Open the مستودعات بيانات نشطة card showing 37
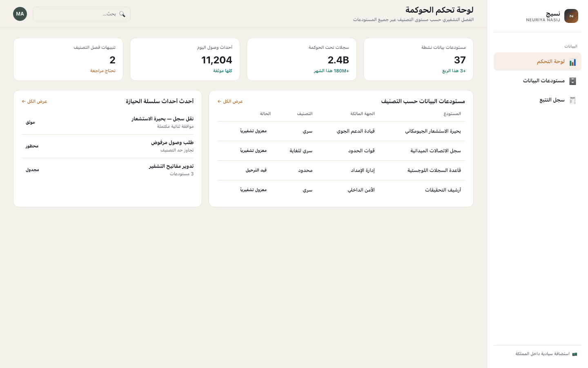The width and height of the screenshot is (588, 368). tap(419, 59)
